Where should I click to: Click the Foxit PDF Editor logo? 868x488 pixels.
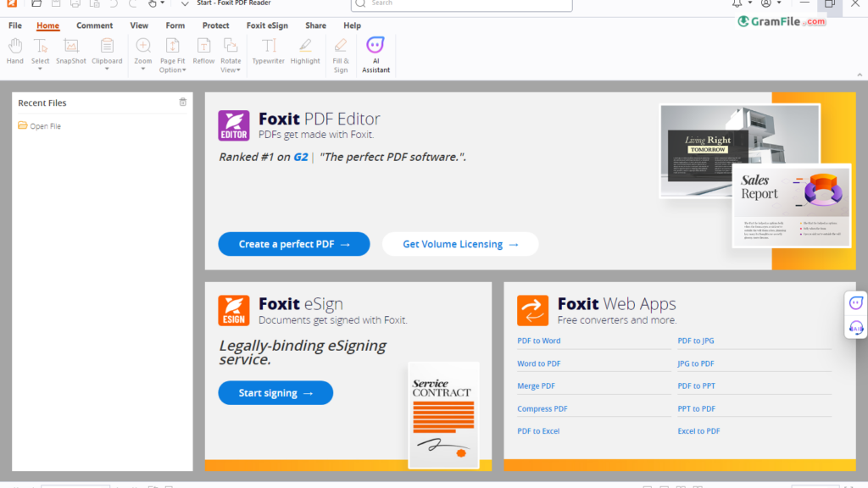[234, 125]
